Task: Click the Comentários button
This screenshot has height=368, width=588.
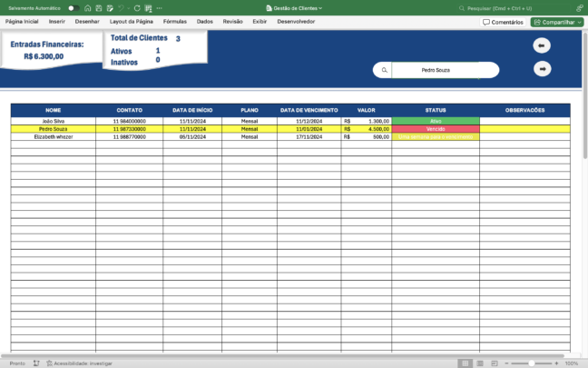Action: pos(504,22)
